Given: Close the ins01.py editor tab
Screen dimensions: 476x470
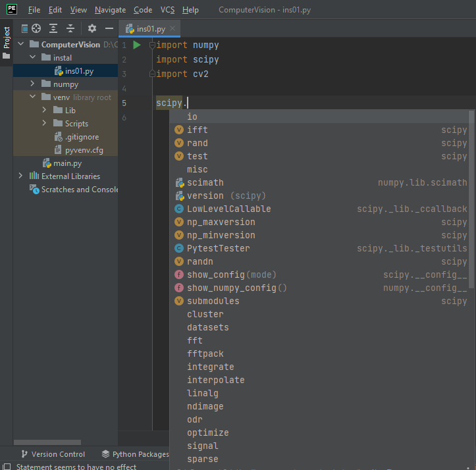Looking at the screenshot, I should (x=172, y=28).
